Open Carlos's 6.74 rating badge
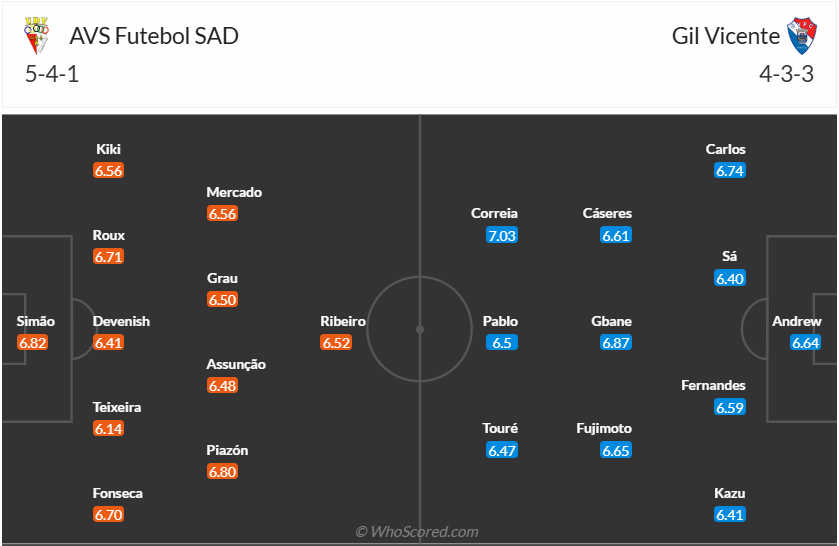This screenshot has height=546, width=839. [x=730, y=171]
